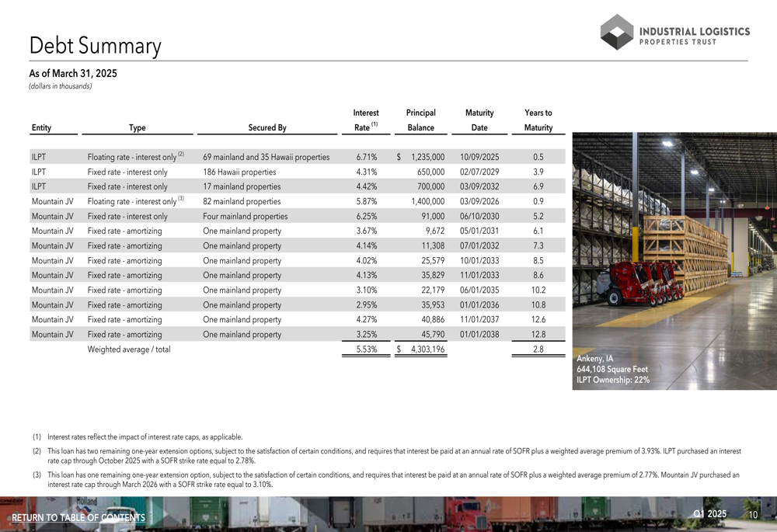Click footnote marker (2) on first ILPT row

181,154
